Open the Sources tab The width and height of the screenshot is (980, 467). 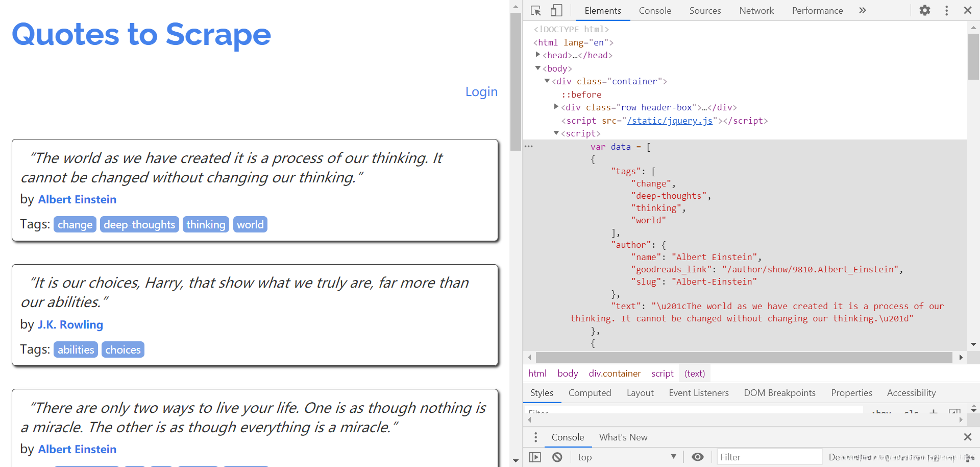[x=705, y=11]
